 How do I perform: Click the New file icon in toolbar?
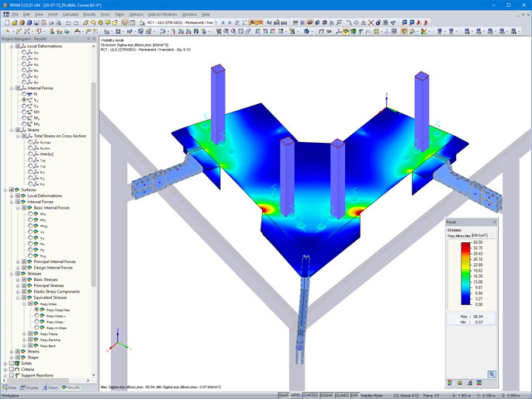coord(7,23)
